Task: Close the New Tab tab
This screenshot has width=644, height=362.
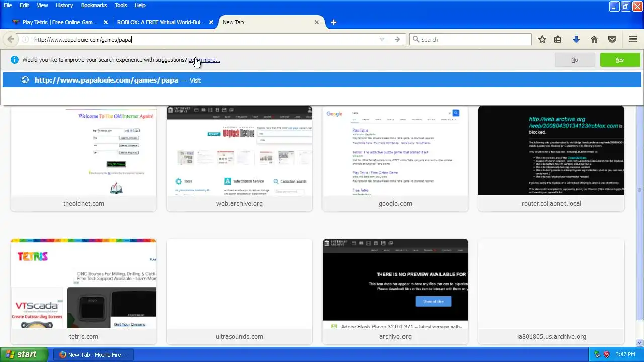Action: coord(317,22)
